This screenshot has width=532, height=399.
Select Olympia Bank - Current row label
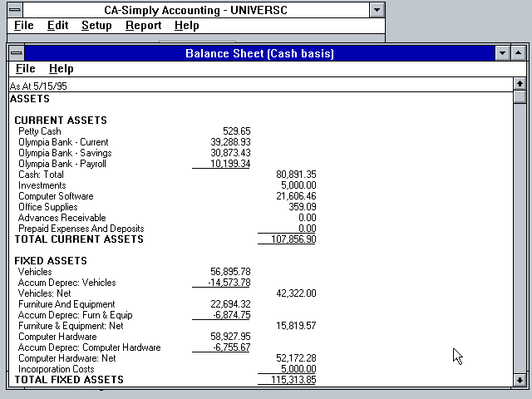[63, 142]
